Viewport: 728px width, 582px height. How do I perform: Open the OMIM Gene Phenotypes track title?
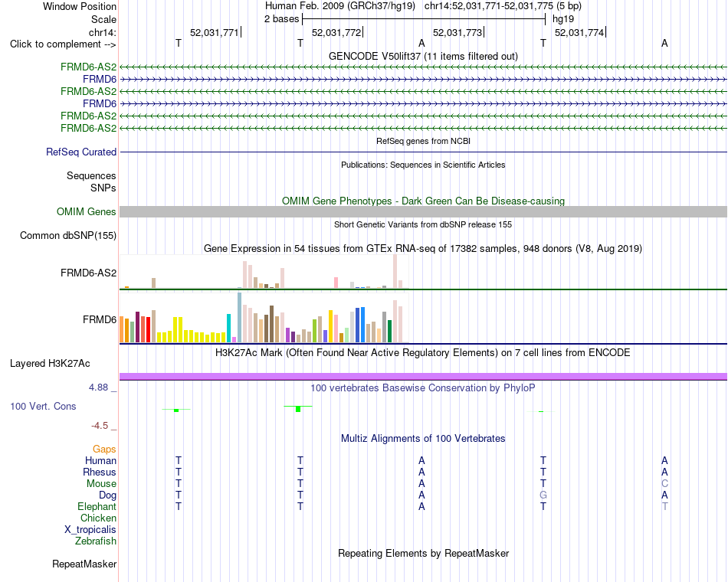423,201
